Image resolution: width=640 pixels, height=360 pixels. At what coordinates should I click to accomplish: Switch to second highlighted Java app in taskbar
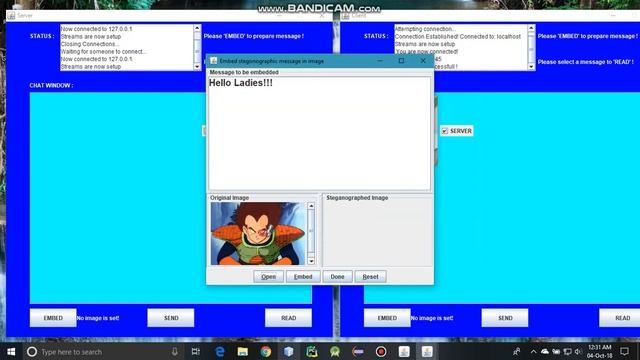tap(427, 351)
